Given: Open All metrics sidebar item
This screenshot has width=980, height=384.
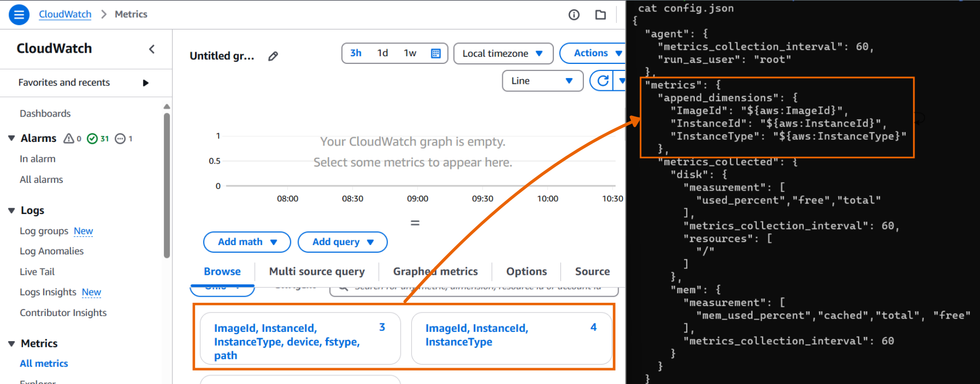Looking at the screenshot, I should (x=44, y=364).
